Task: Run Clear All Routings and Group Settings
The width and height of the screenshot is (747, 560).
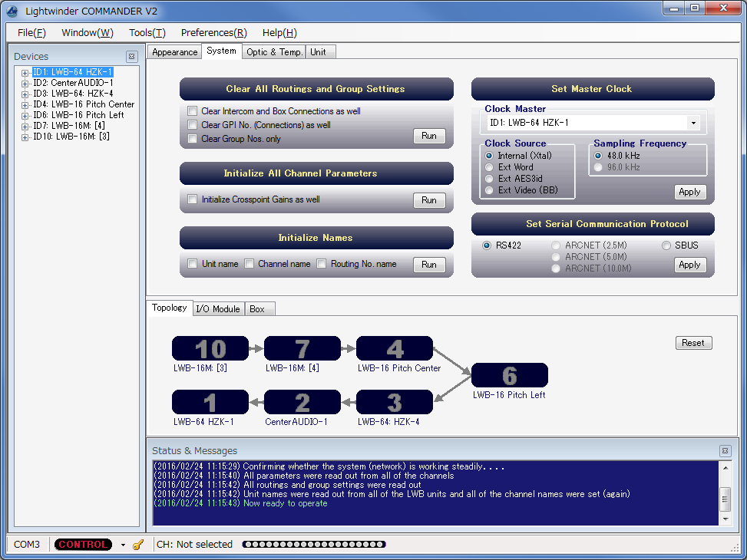Action: coord(428,136)
